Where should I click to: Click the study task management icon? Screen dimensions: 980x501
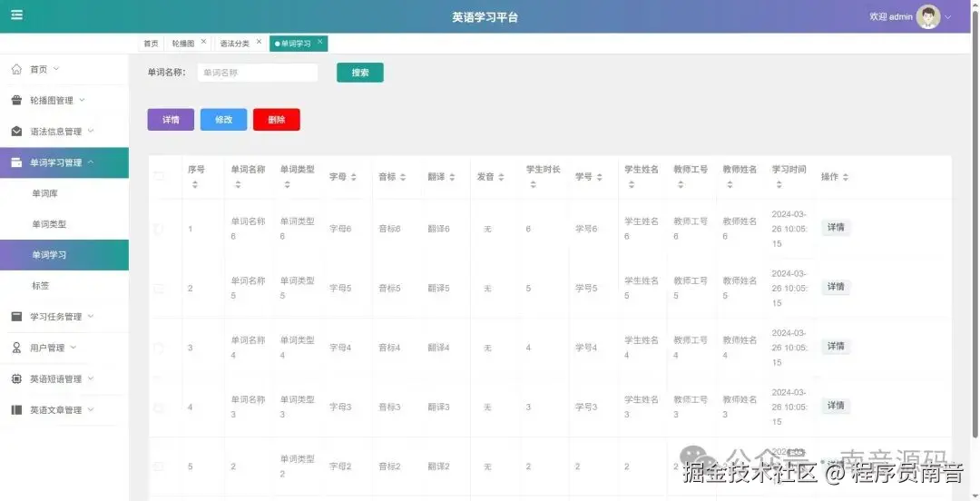pyautogui.click(x=17, y=317)
